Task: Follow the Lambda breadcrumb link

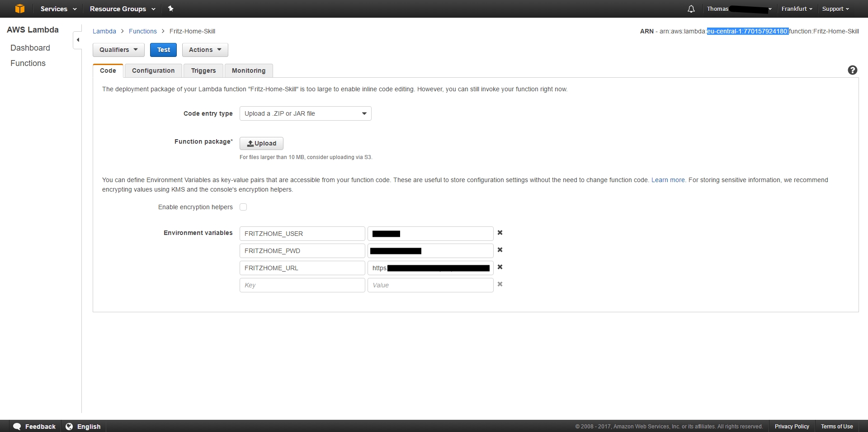Action: click(x=104, y=31)
